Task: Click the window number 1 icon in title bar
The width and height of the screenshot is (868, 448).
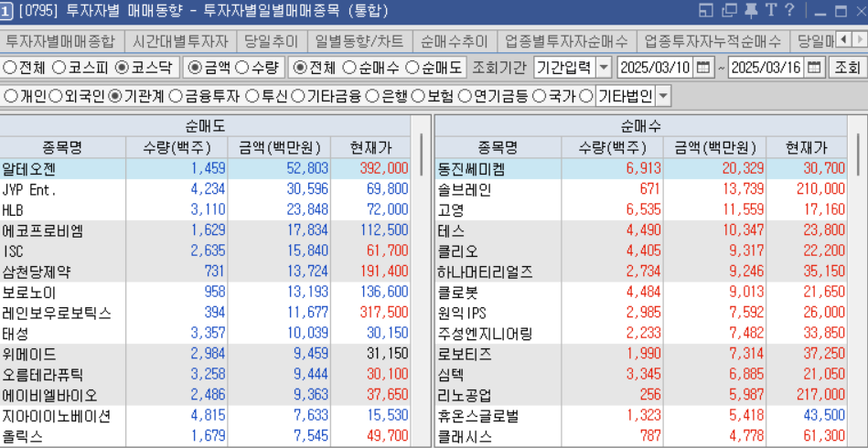Action: click(x=6, y=10)
